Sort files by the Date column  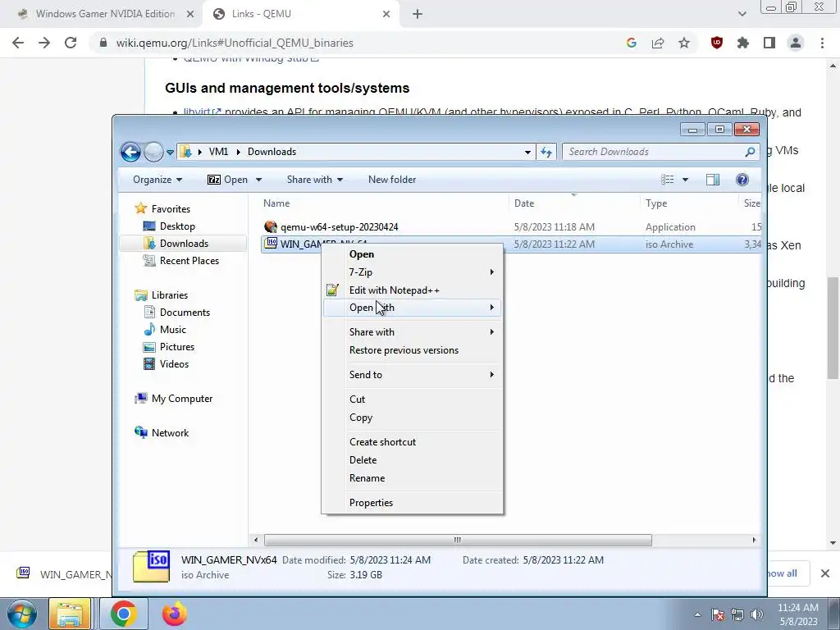[x=524, y=203]
